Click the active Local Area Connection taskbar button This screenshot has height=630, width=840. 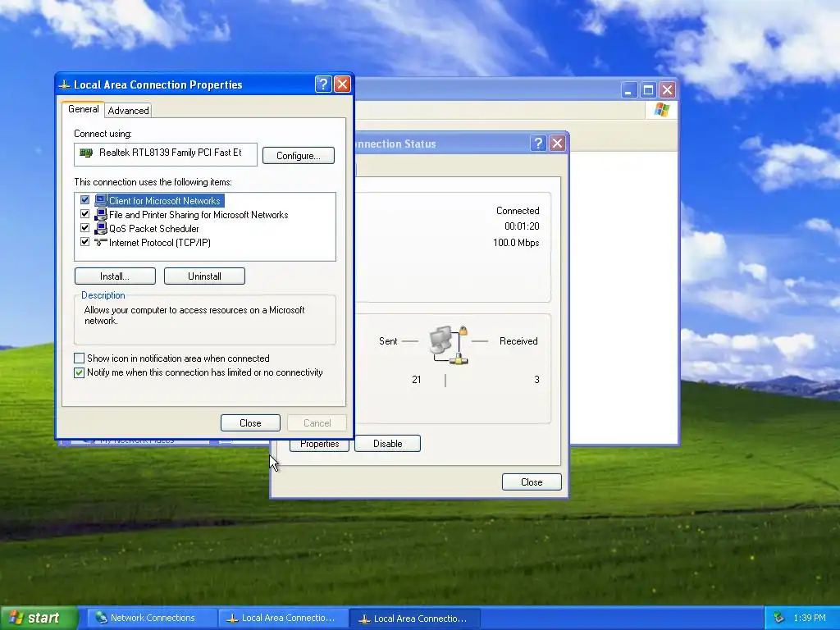pos(414,619)
